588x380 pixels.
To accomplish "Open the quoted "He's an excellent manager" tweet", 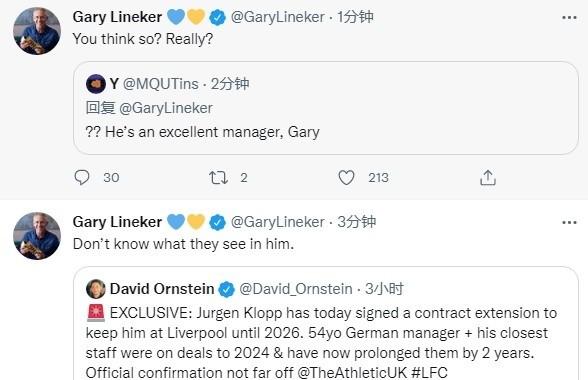I will [326, 108].
